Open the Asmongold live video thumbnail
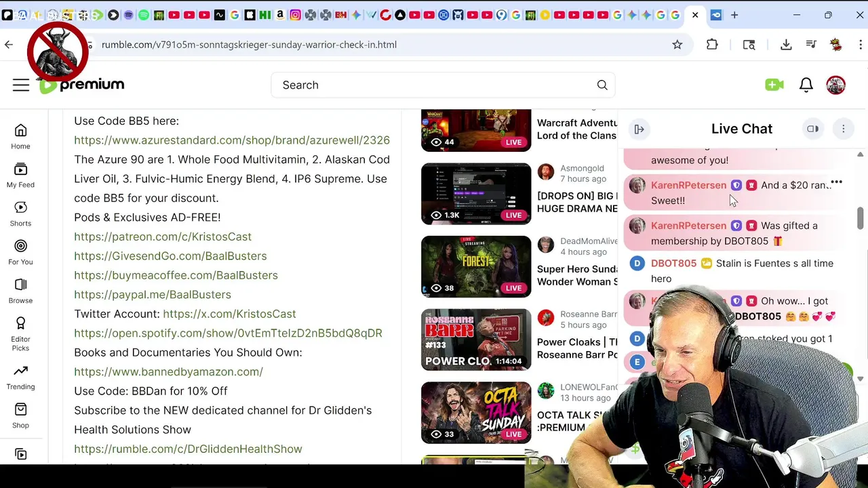The height and width of the screenshot is (488, 868). click(x=476, y=194)
